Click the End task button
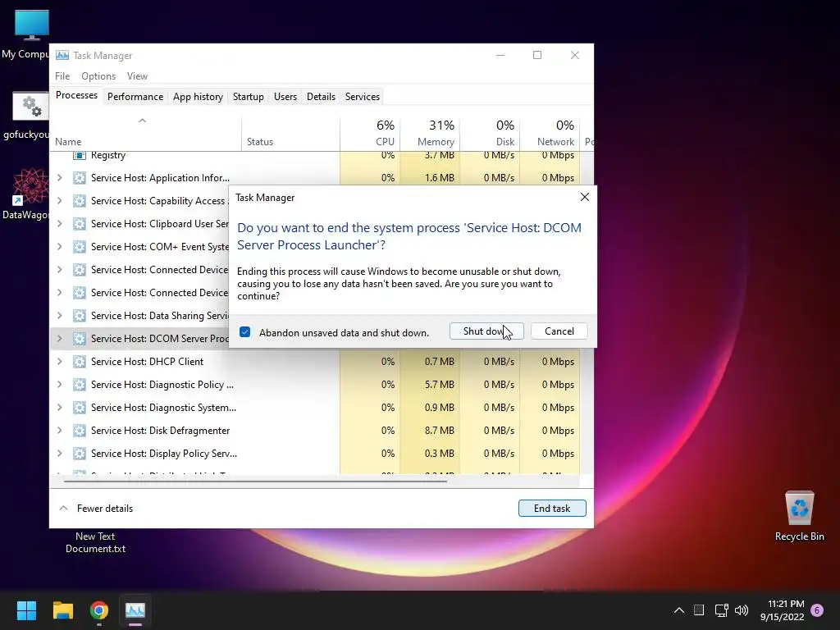The image size is (840, 630). (x=552, y=509)
